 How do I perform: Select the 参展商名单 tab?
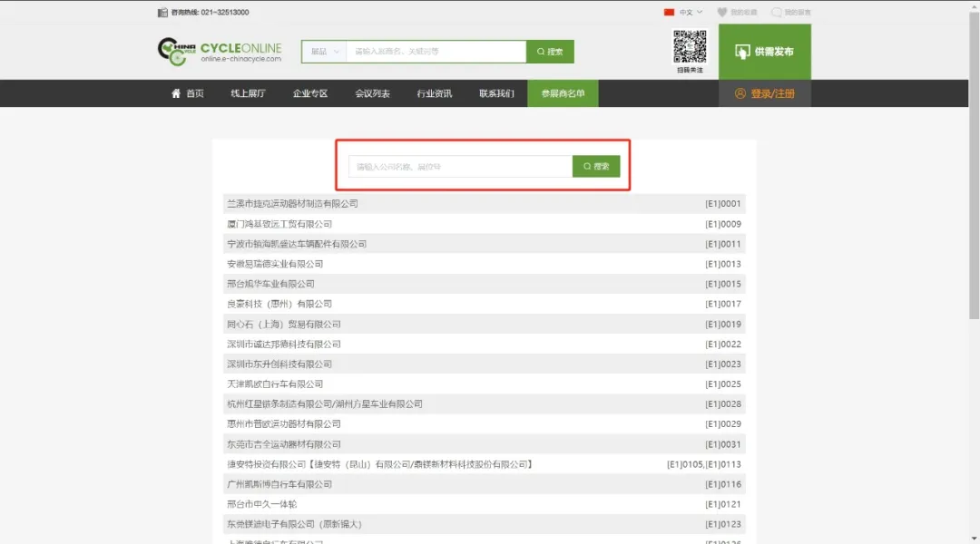coord(563,93)
